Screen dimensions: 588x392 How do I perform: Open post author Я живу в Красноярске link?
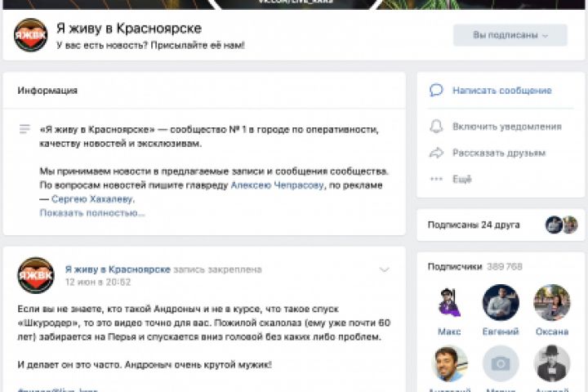tap(118, 269)
